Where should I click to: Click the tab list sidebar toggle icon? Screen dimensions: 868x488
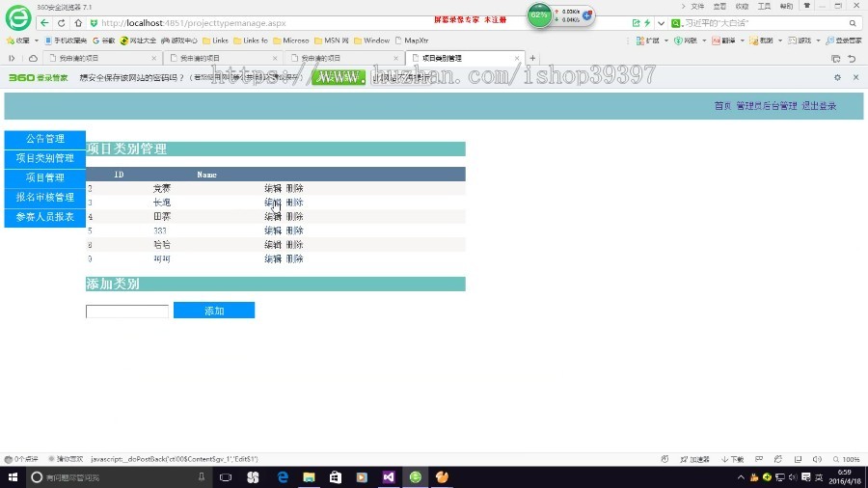pos(12,58)
